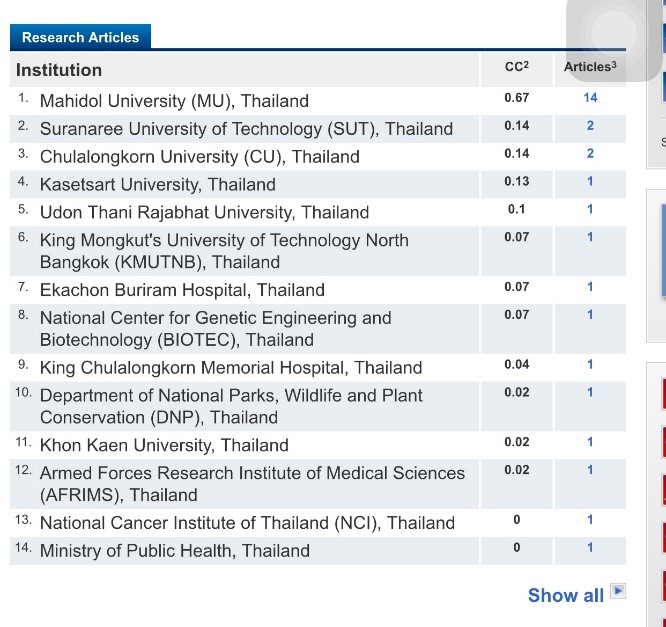Click the Show all link
The height and width of the screenshot is (627, 666).
[x=565, y=595]
